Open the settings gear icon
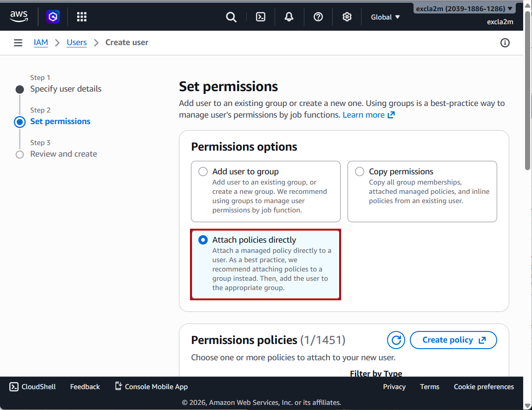 [347, 17]
